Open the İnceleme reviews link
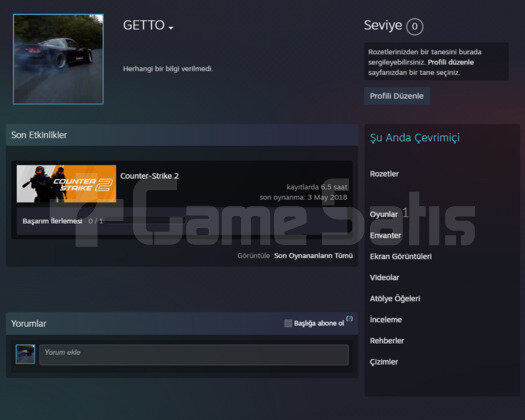 click(386, 320)
